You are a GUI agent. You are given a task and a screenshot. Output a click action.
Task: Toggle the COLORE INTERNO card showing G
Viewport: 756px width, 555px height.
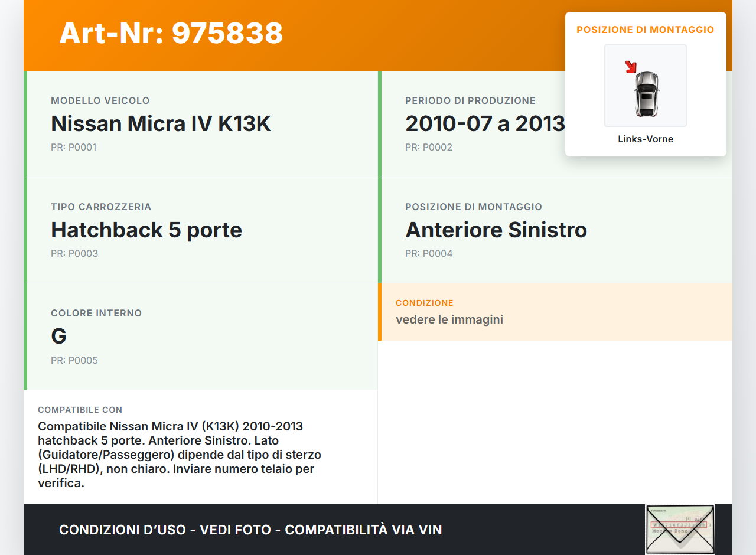[x=201, y=337]
